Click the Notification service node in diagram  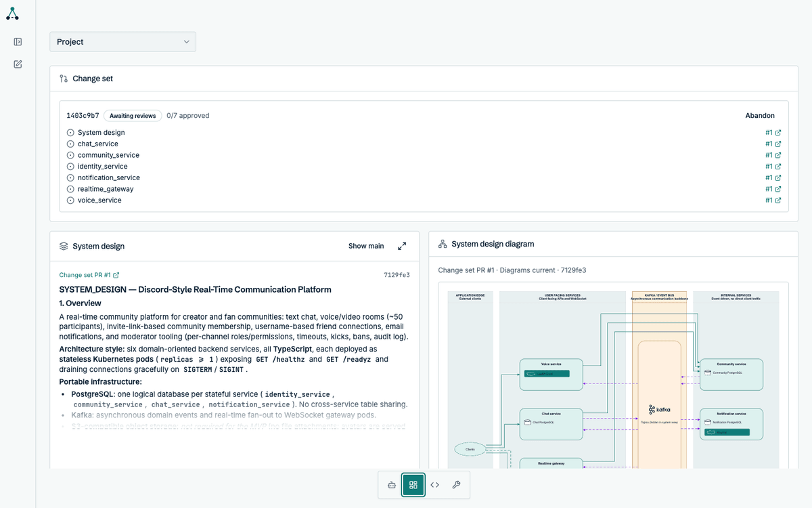[x=731, y=424]
